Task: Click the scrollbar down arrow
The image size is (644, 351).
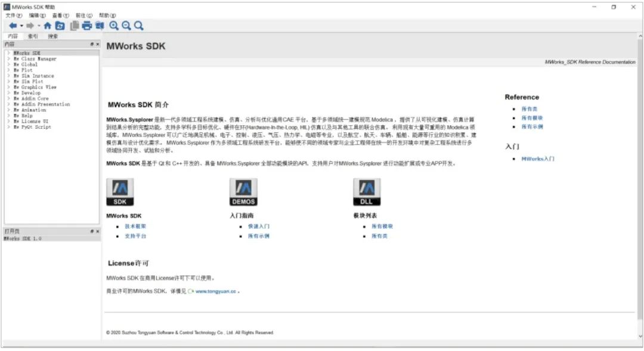Action: tap(640, 337)
